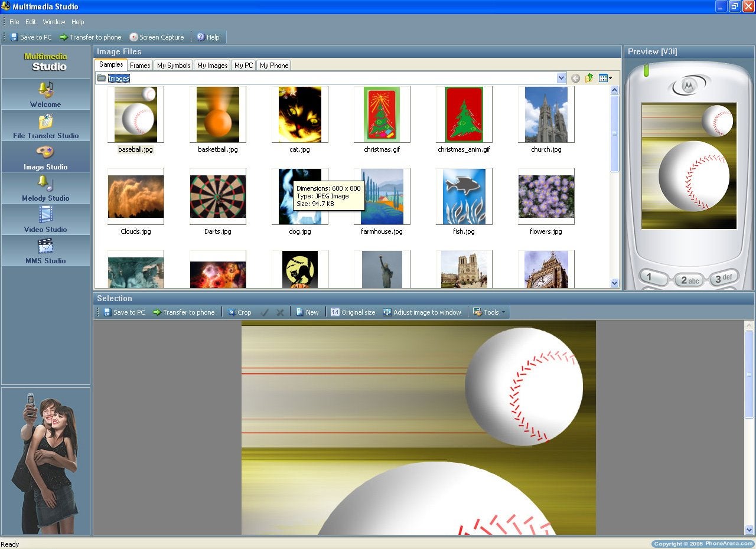Select the christmas.gif thumbnail
Screen dimensions: 756x549
point(382,115)
